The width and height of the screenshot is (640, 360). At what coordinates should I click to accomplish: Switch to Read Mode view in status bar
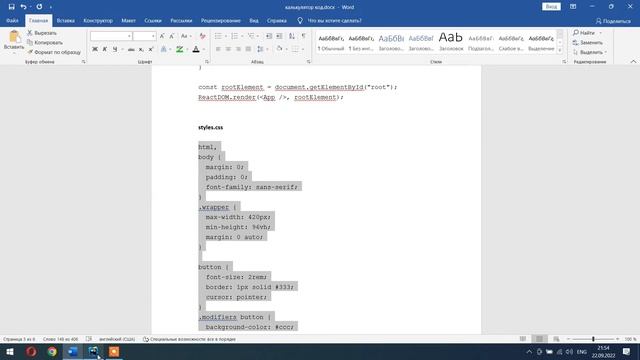click(523, 339)
